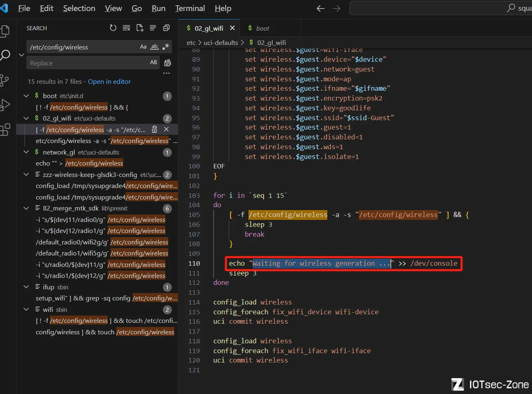The image size is (532, 394).
Task: Toggle Use Regular Expression option
Action: click(x=166, y=47)
